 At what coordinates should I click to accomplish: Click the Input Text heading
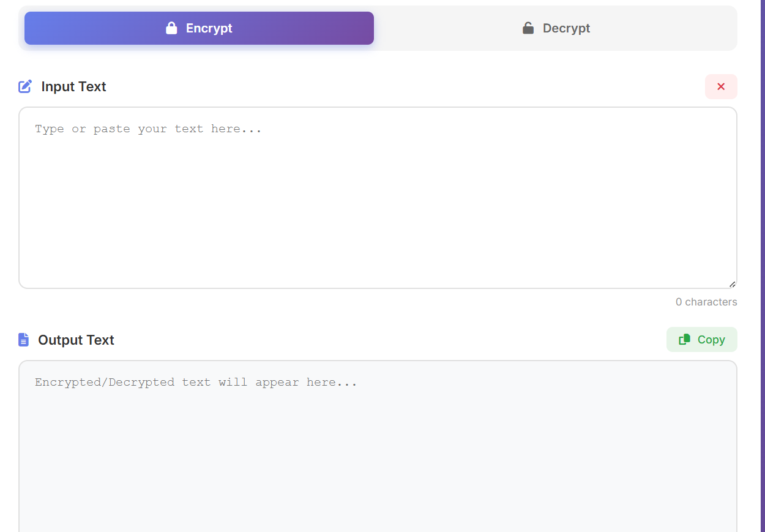73,86
